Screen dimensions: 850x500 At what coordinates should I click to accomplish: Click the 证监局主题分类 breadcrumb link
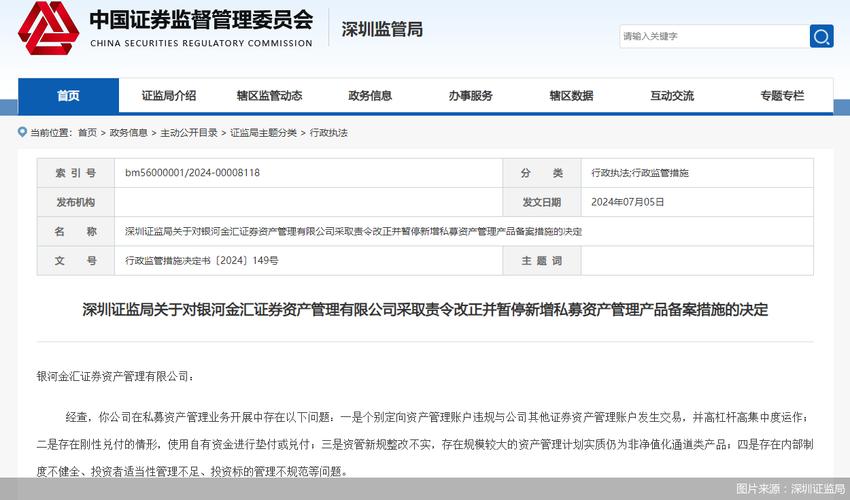[263, 132]
